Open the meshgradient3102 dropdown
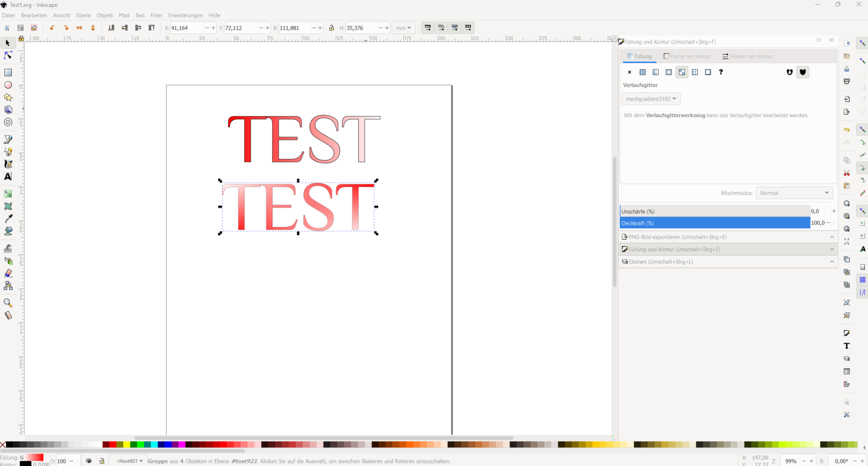The width and height of the screenshot is (868, 466). click(x=651, y=99)
